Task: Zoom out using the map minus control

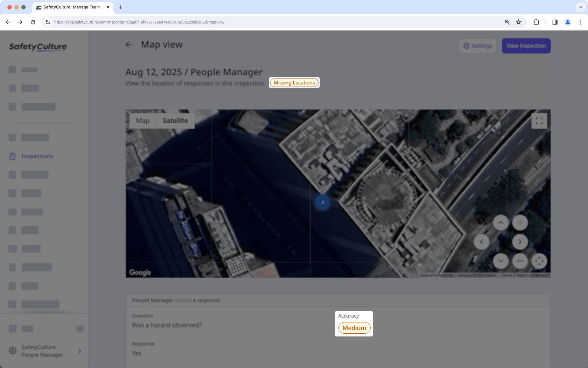Action: [520, 261]
